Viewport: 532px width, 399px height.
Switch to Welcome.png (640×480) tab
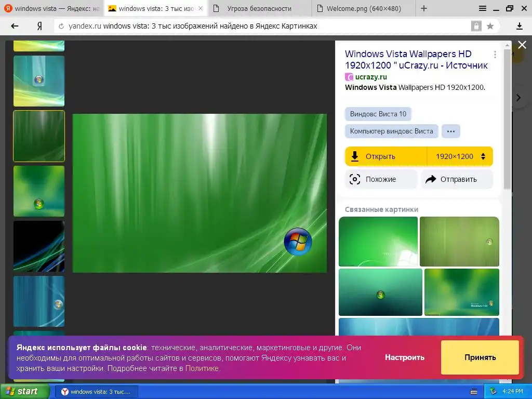363,8
